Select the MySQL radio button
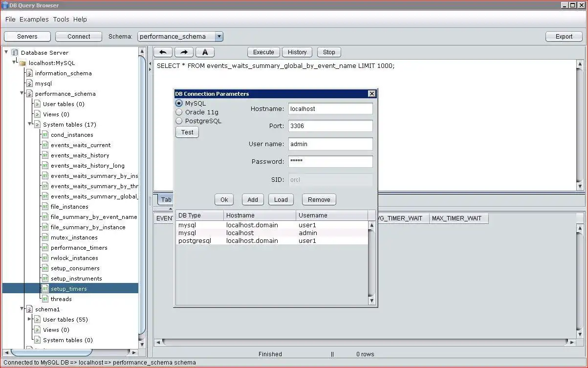The width and height of the screenshot is (588, 368). click(179, 104)
